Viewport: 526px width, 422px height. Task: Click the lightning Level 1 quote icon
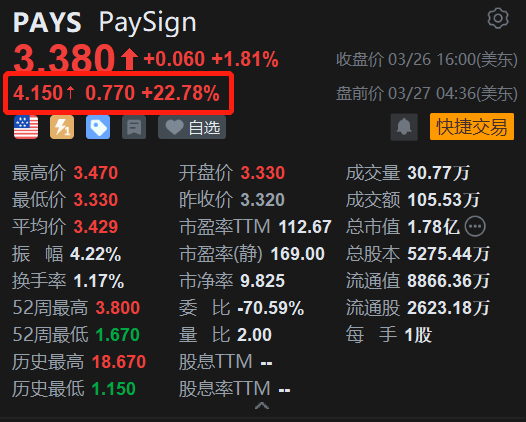(x=62, y=127)
